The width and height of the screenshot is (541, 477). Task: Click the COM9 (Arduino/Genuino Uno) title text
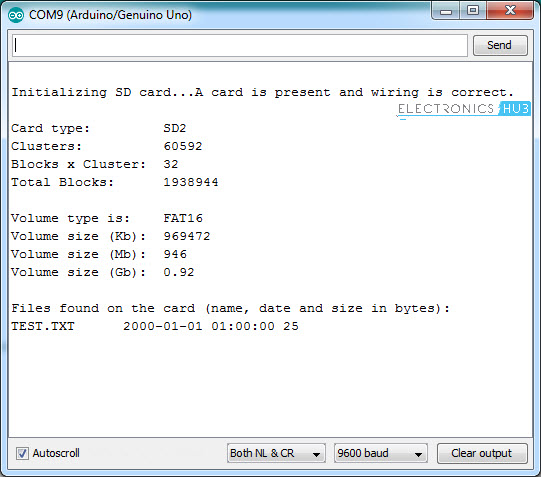pyautogui.click(x=110, y=15)
